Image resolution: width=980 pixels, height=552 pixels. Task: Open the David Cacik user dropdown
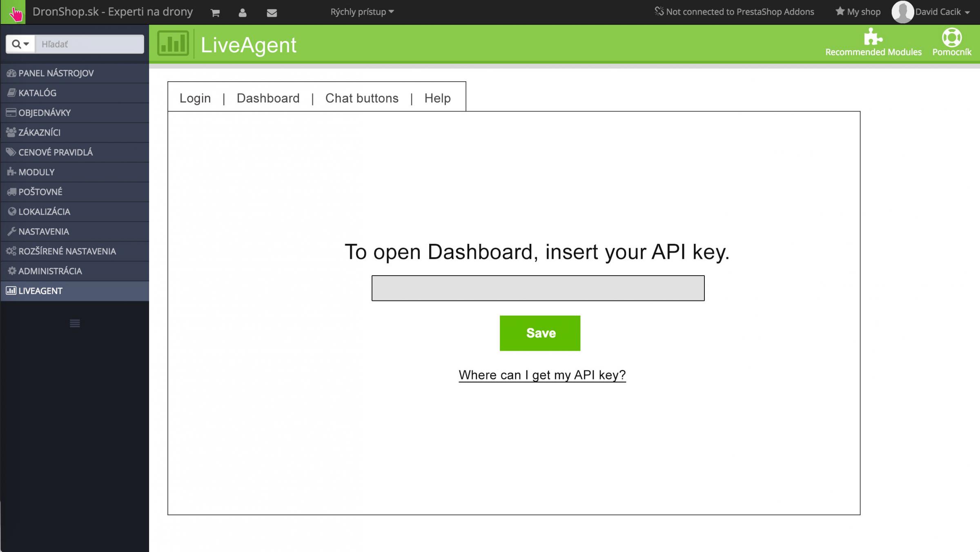pos(942,12)
